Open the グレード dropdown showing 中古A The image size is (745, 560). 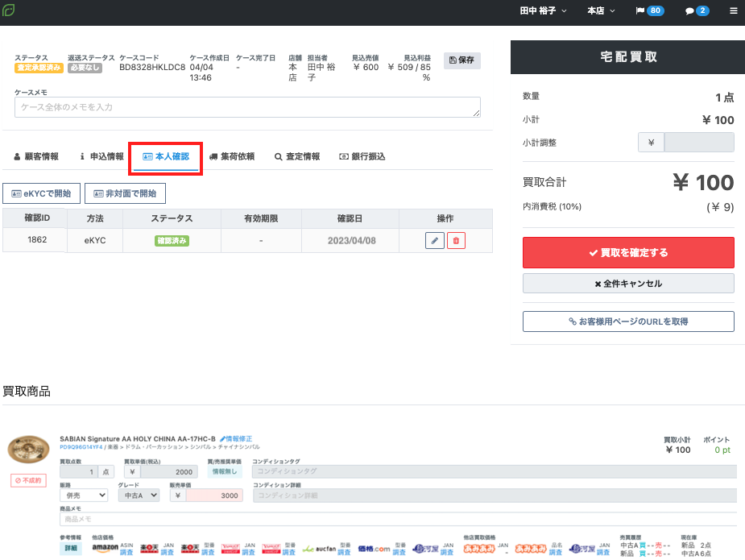(139, 496)
